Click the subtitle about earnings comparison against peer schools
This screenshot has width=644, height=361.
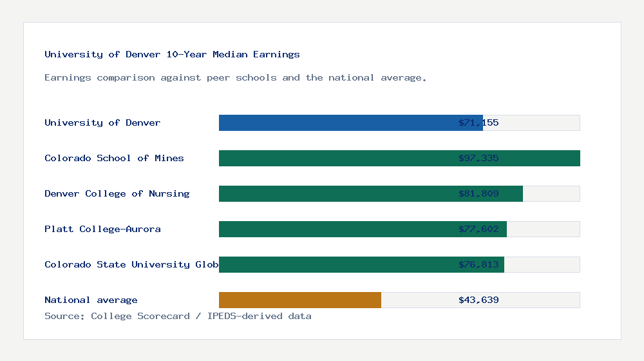tap(235, 78)
